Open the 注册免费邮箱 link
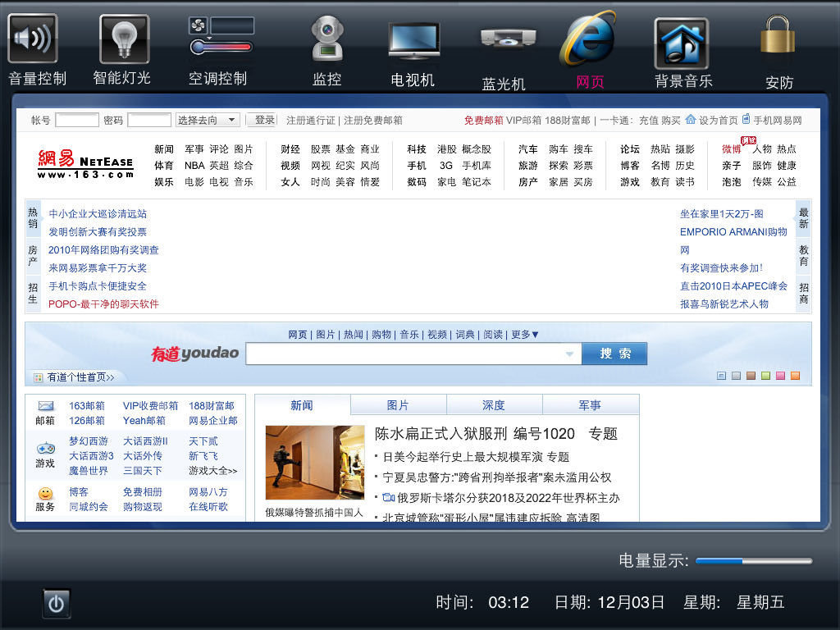This screenshot has height=630, width=840. point(373,120)
